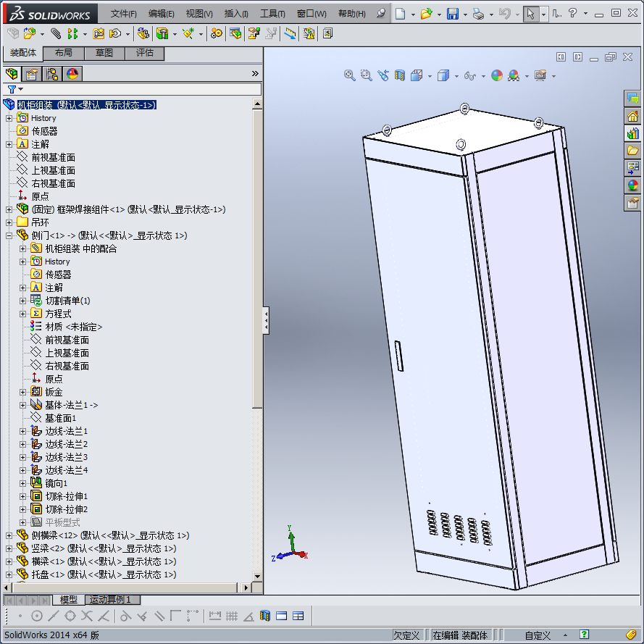644x644 pixels.
Task: Click the Move Component icon
Action: pyautogui.click(x=115, y=33)
